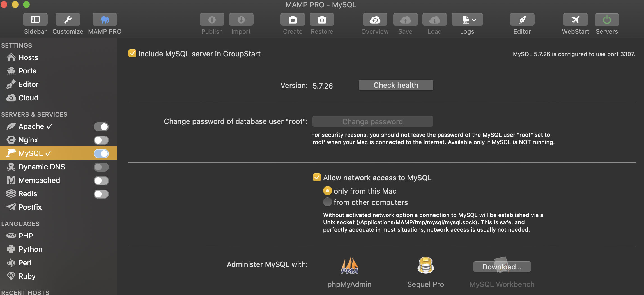This screenshot has width=644, height=295.
Task: Click the Import download icon
Action: 241,20
